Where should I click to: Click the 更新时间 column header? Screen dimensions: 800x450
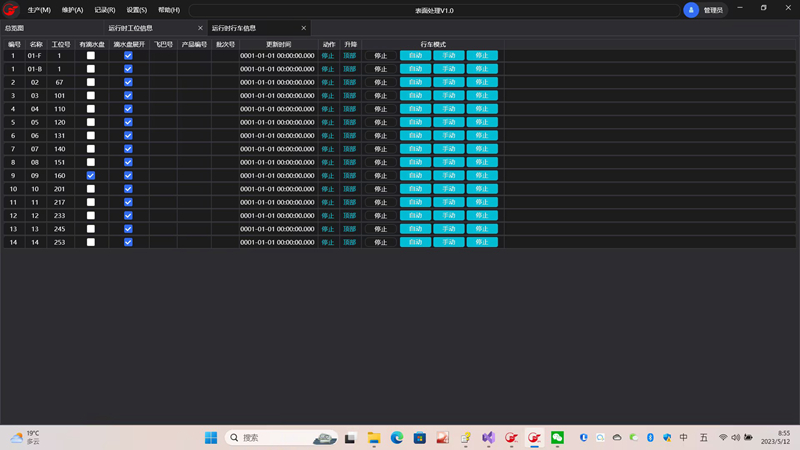point(278,44)
